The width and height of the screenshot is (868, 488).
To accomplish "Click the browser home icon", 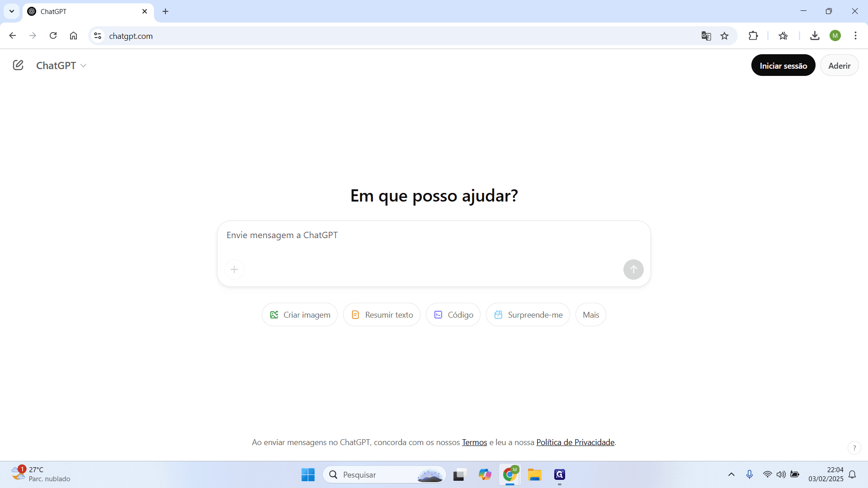I will click(x=73, y=36).
